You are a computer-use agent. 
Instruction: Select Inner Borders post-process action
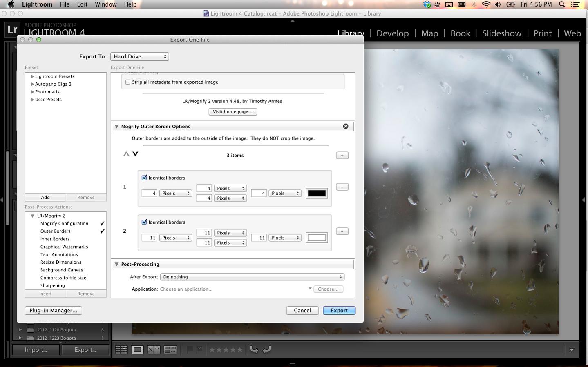pyautogui.click(x=55, y=239)
